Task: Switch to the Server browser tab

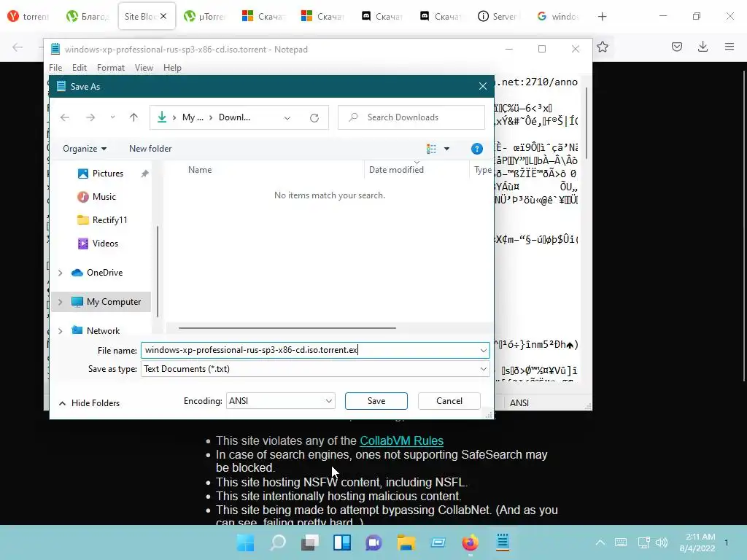Action: 498,17
